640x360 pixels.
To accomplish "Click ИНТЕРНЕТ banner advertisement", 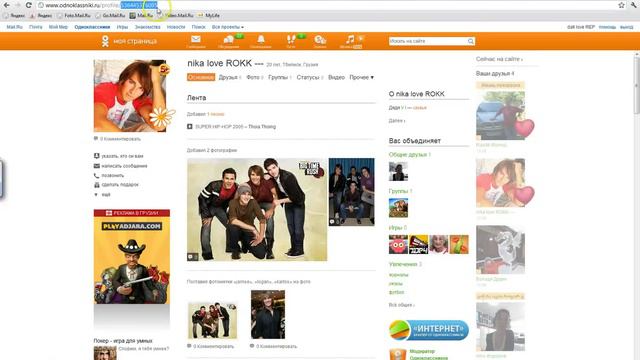I will pos(429,330).
